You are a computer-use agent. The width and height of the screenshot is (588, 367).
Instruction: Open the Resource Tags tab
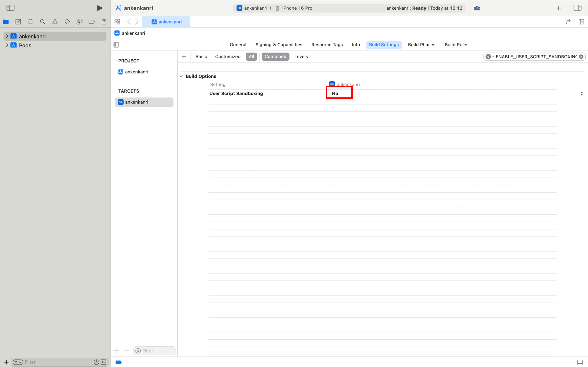point(327,45)
